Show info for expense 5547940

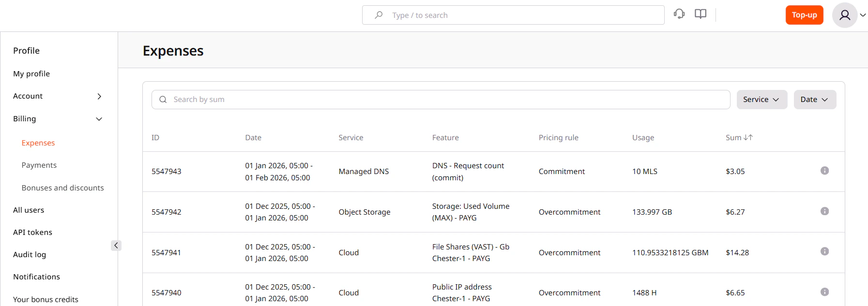pos(824,292)
